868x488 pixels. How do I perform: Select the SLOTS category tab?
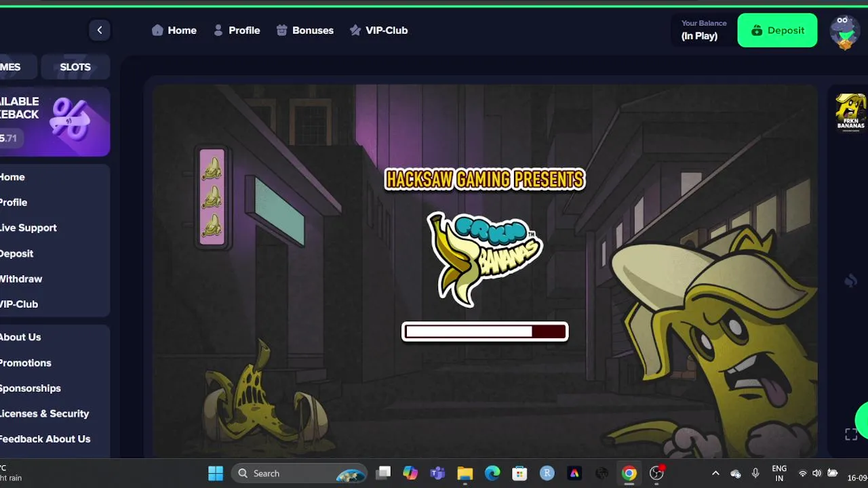75,67
